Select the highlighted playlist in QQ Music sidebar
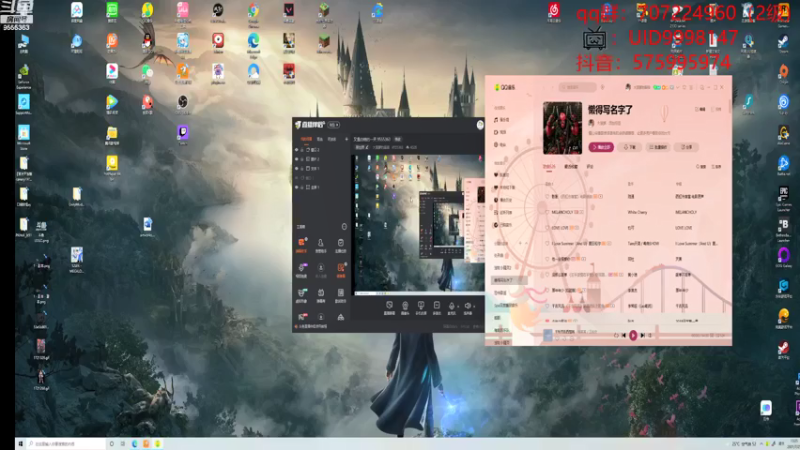This screenshot has width=800, height=450. click(508, 280)
